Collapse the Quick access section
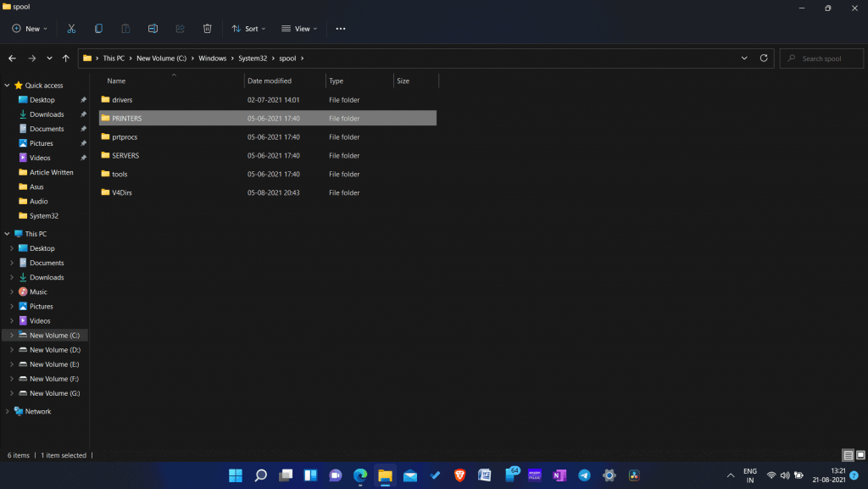The width and height of the screenshot is (868, 489). [8, 85]
